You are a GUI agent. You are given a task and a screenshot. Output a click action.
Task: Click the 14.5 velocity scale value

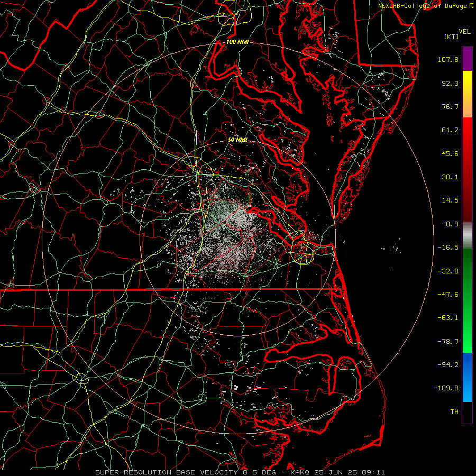(450, 200)
